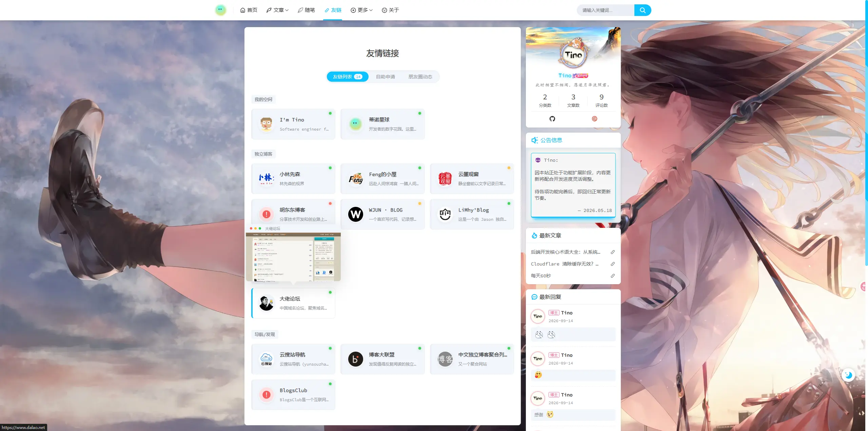
Task: Click the 文章数 count 3
Action: [x=573, y=97]
